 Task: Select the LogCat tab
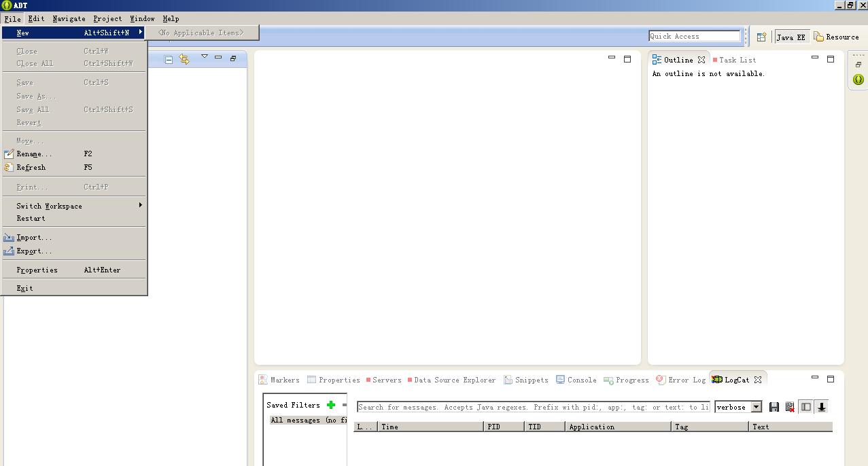click(731, 380)
